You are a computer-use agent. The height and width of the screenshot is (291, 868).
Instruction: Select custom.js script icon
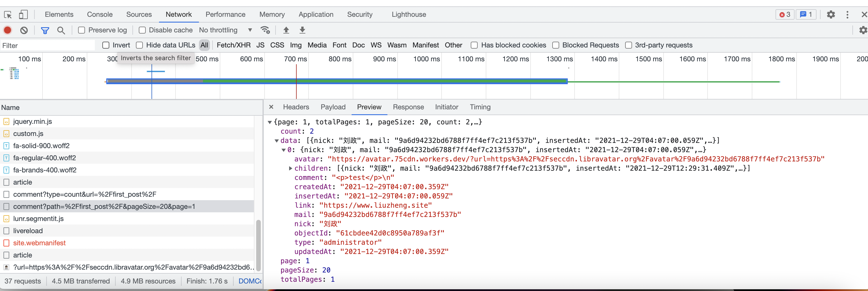[x=6, y=134]
